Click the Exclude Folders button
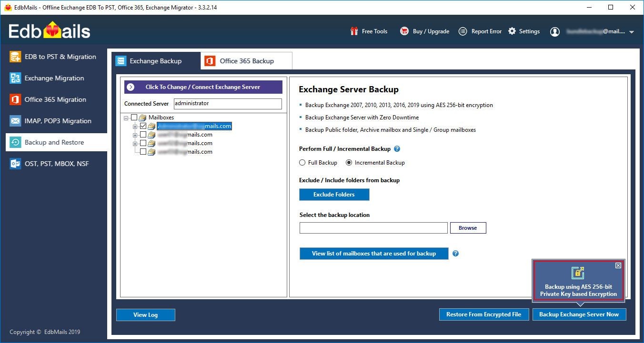The height and width of the screenshot is (343, 644). pos(334,195)
